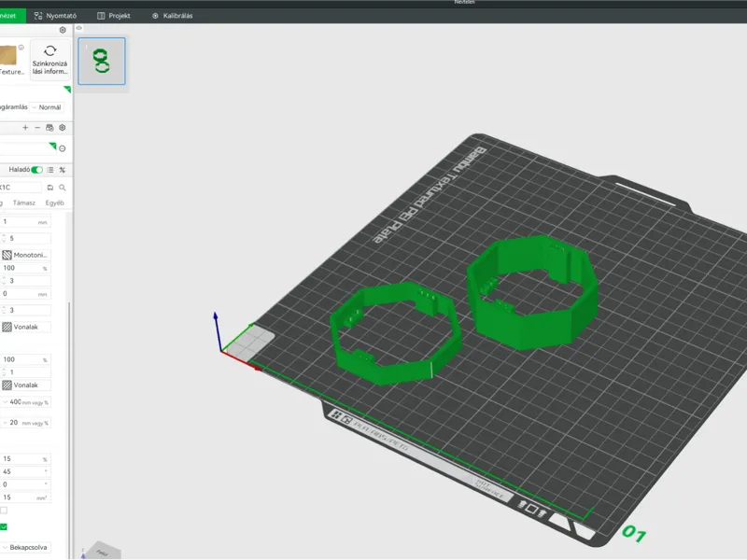The width and height of the screenshot is (747, 560).
Task: Open filament settings gear icon
Action: tap(62, 128)
